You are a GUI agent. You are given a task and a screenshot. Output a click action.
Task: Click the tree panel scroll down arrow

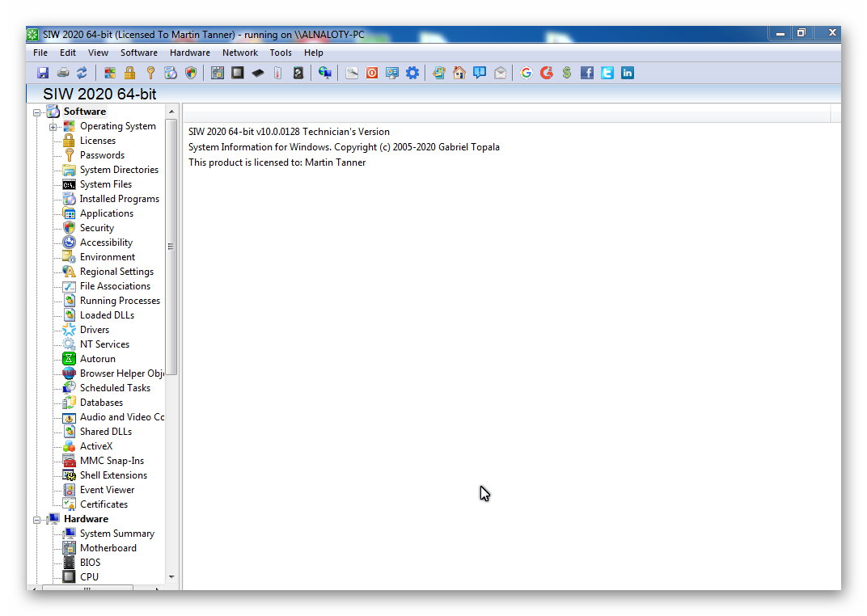point(171,576)
